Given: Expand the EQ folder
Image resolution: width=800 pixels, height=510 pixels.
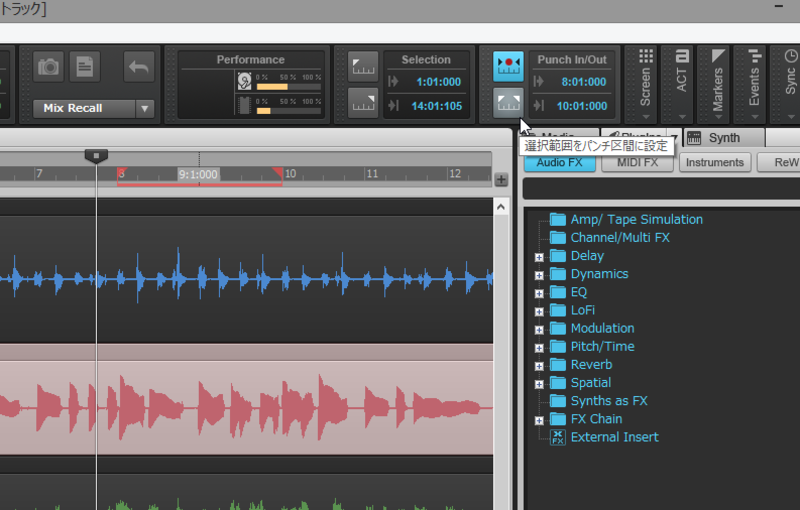Looking at the screenshot, I should pyautogui.click(x=539, y=293).
